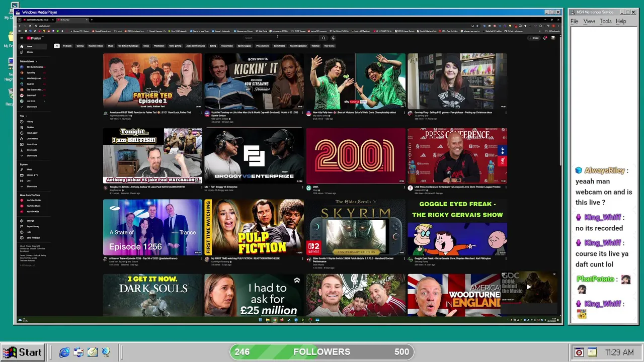Open Liked videos in the sidebar
This screenshot has height=362, width=644.
[33, 139]
